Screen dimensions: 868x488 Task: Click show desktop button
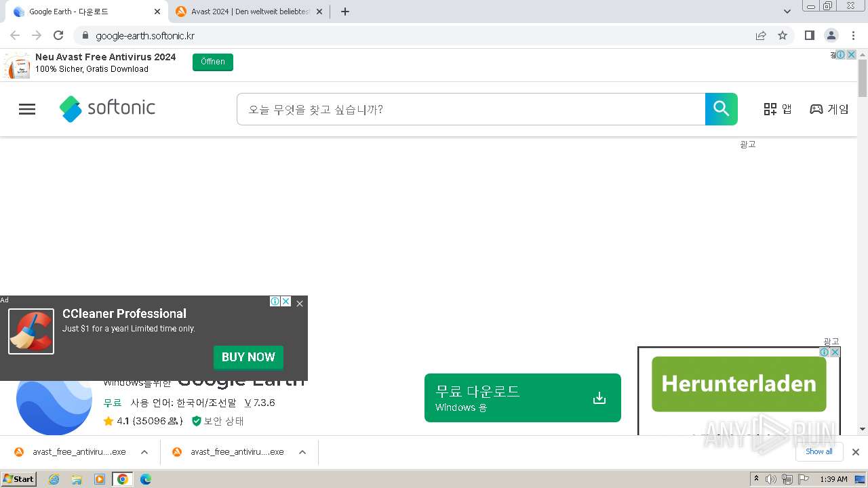click(x=861, y=479)
